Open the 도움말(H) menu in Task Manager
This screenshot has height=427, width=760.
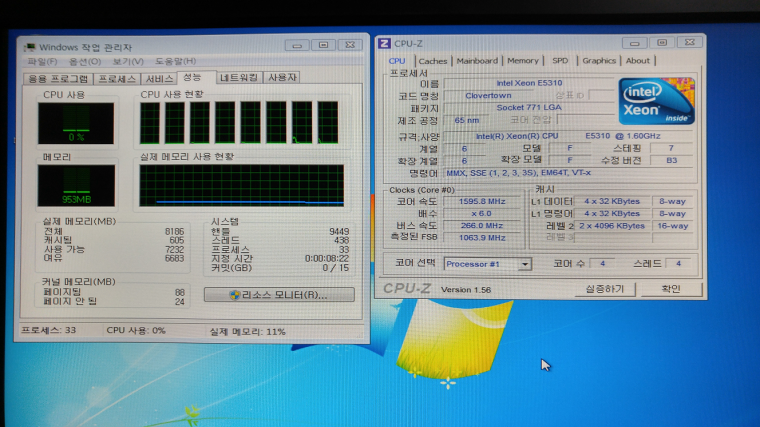pyautogui.click(x=175, y=61)
